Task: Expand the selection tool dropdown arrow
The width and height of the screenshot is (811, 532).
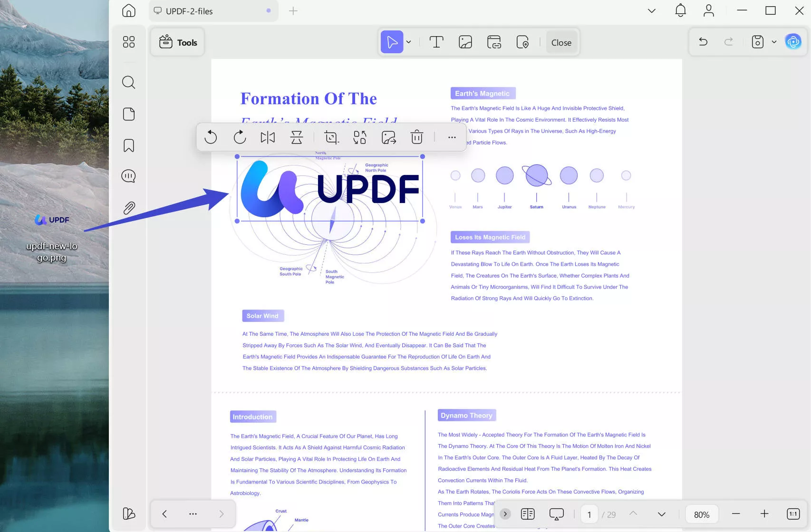Action: 408,42
